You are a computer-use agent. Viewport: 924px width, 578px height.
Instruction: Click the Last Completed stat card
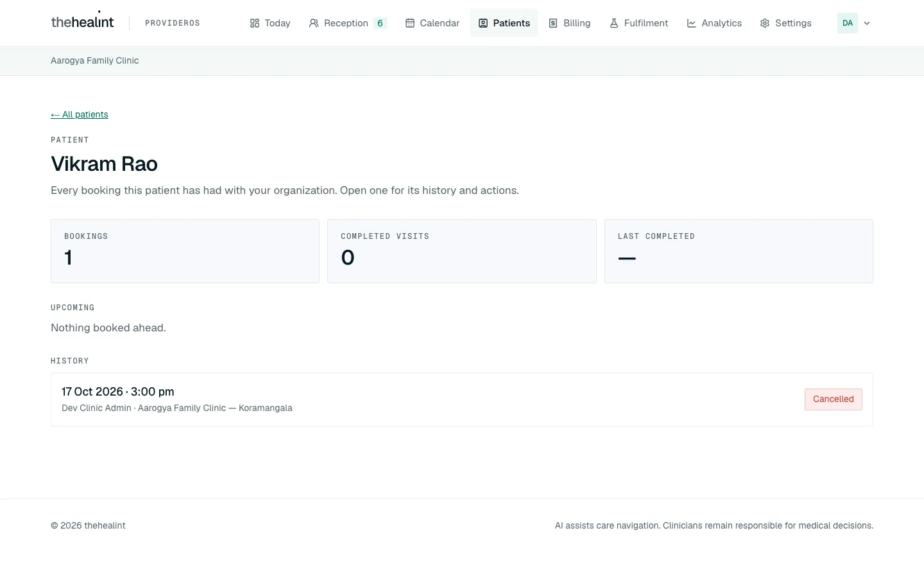pyautogui.click(x=739, y=251)
